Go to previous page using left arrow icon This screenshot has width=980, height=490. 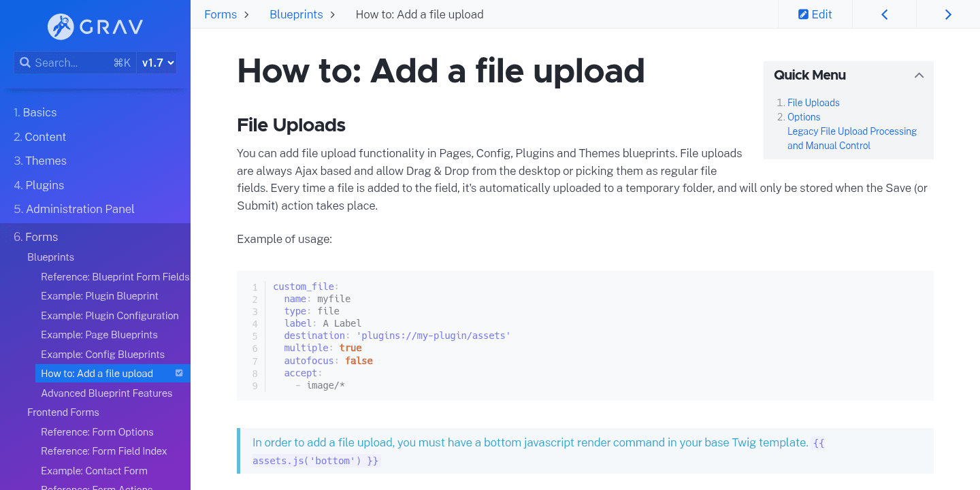pos(884,14)
